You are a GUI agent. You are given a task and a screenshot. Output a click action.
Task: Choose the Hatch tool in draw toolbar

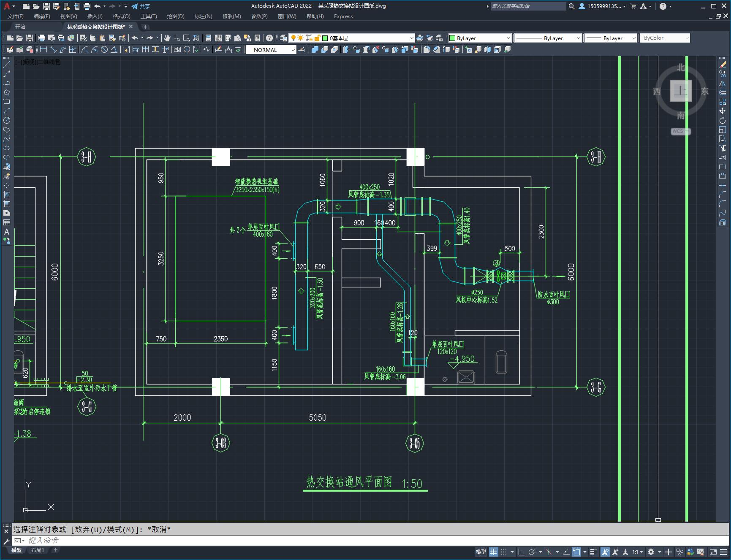(x=7, y=195)
